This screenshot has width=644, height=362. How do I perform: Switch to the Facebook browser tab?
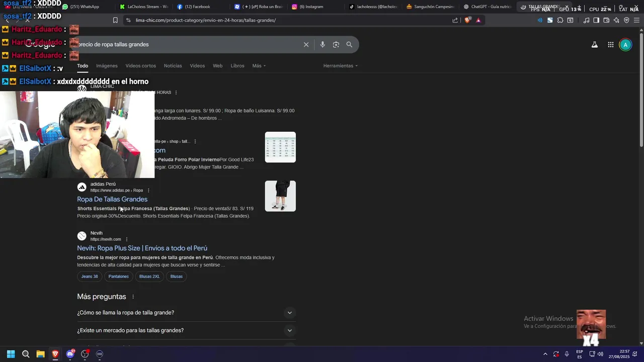197,7
